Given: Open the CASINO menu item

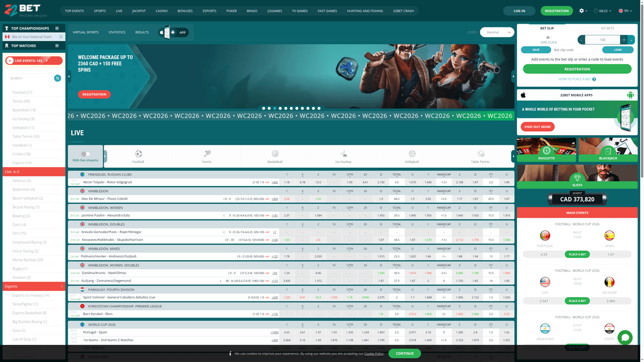Looking at the screenshot, I should [x=162, y=11].
